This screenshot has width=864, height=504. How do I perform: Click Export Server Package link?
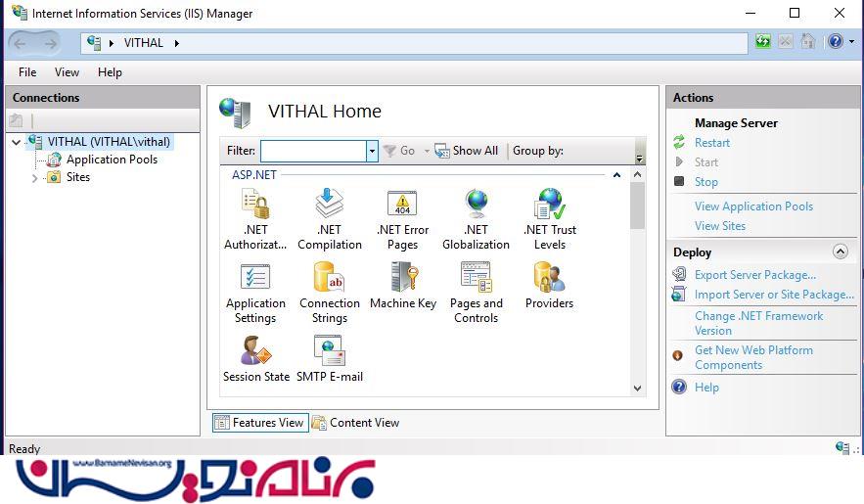pos(755,275)
